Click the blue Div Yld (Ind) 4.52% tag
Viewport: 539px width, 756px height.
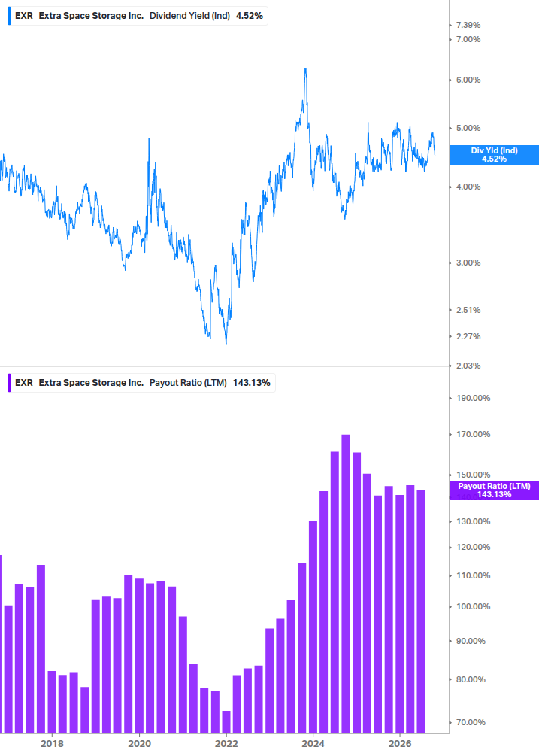(494, 155)
